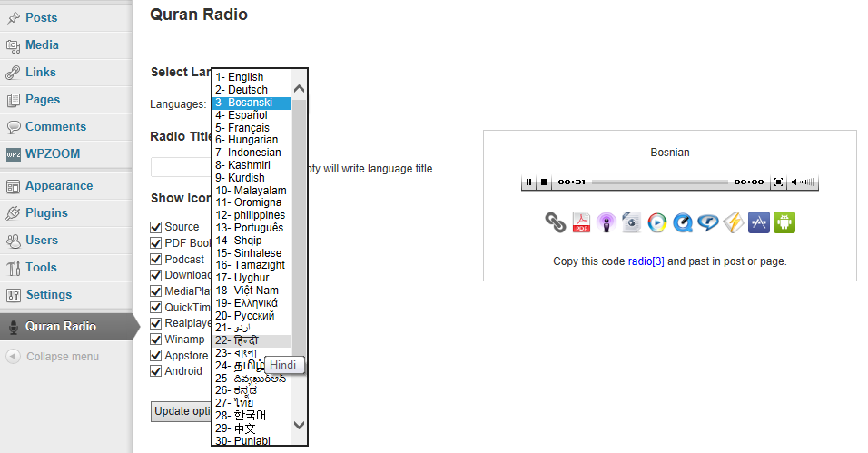
Task: Toggle the Podcast checkbox
Action: click(155, 259)
